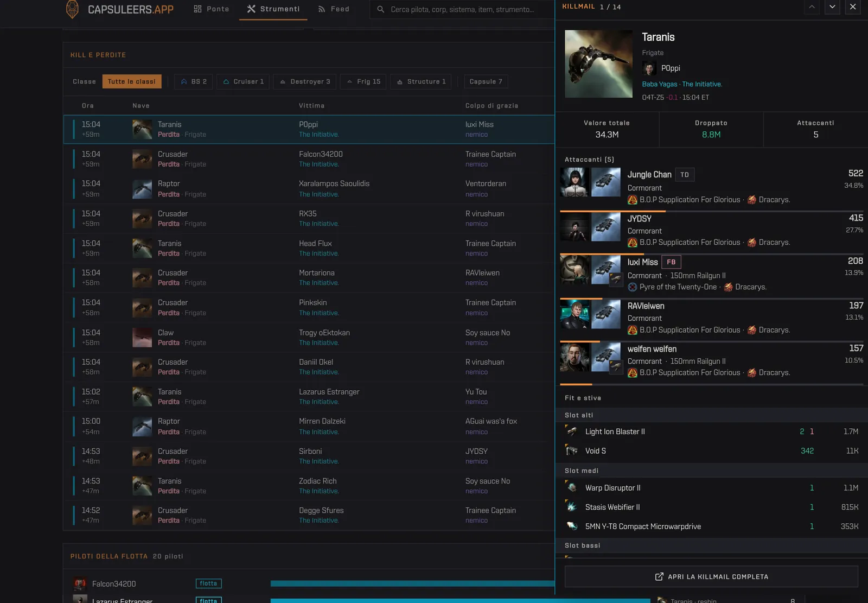Click Falcon34200 portrait in Piloti della flotta
The height and width of the screenshot is (603, 868).
pos(80,583)
